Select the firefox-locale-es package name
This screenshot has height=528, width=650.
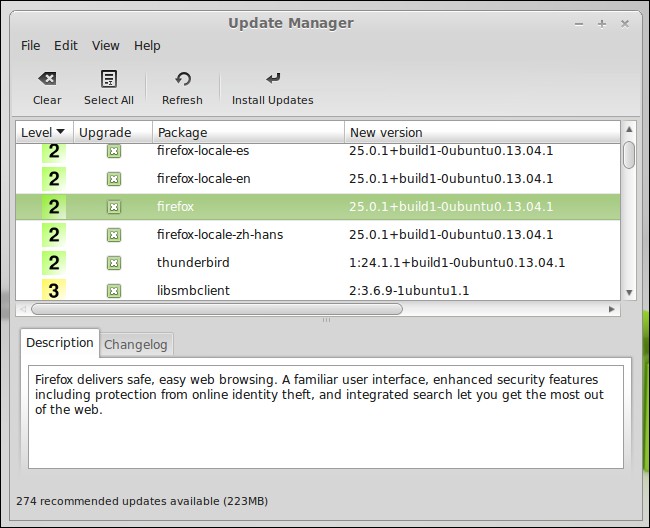[203, 150]
